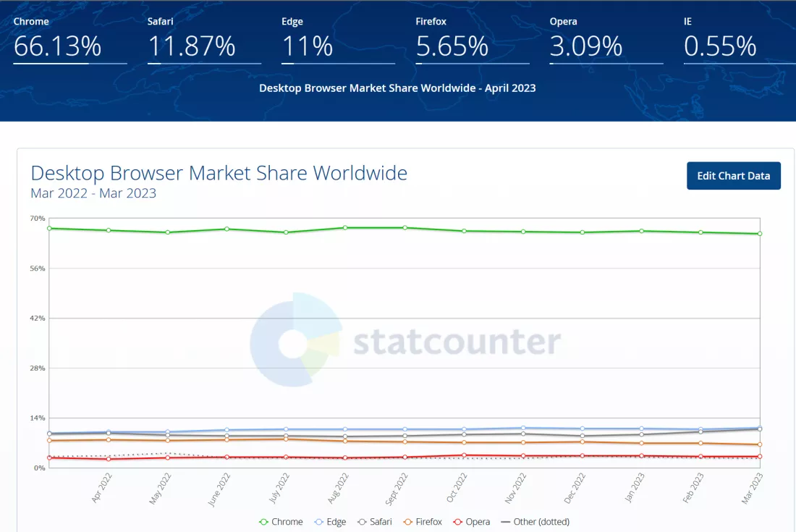Click the Chrome legend marker icon
796x532 pixels.
(263, 522)
